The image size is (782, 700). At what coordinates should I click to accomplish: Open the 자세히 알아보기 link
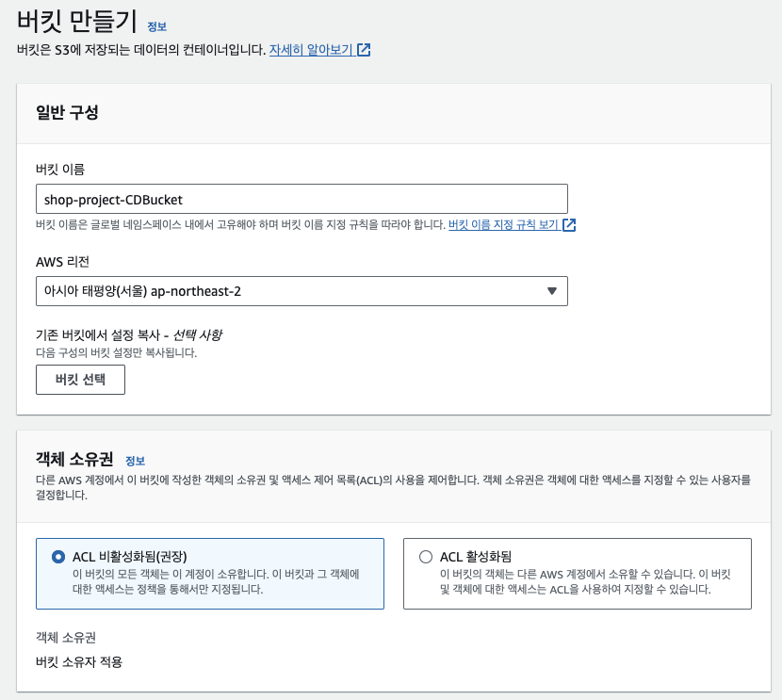319,50
